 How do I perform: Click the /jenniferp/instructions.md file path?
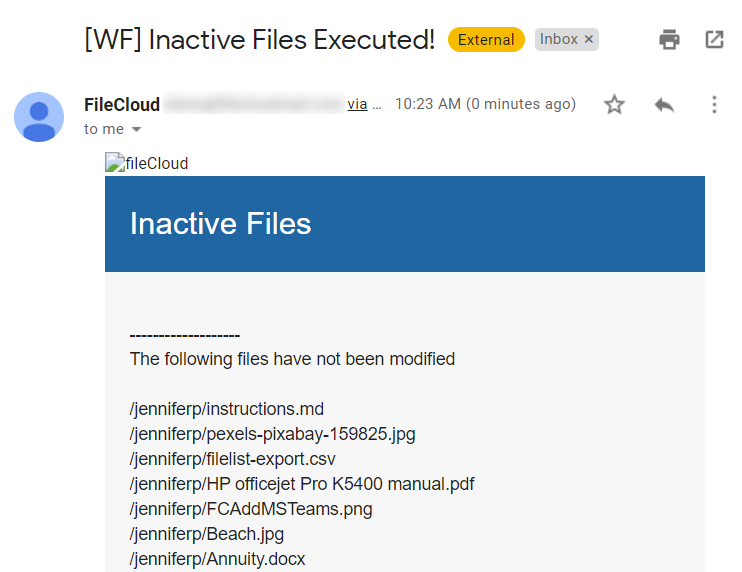coord(227,409)
